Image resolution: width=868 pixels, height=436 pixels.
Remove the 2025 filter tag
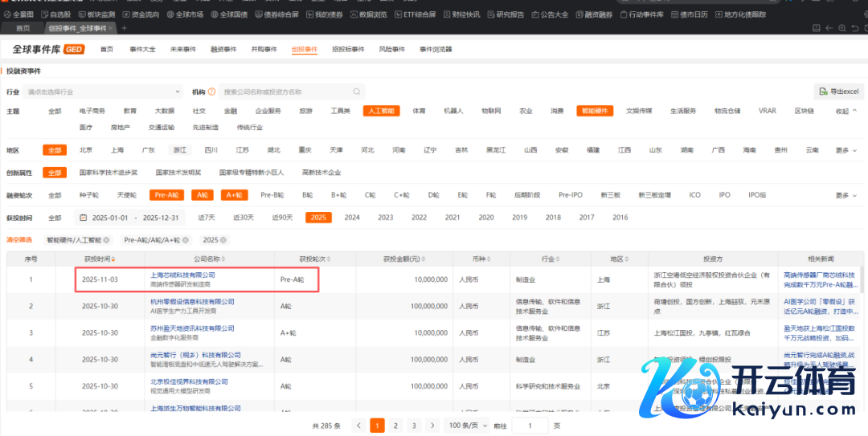coord(224,240)
